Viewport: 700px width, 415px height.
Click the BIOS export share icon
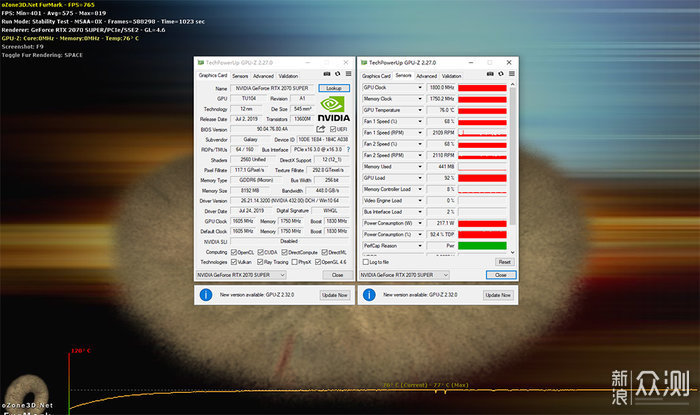click(321, 129)
